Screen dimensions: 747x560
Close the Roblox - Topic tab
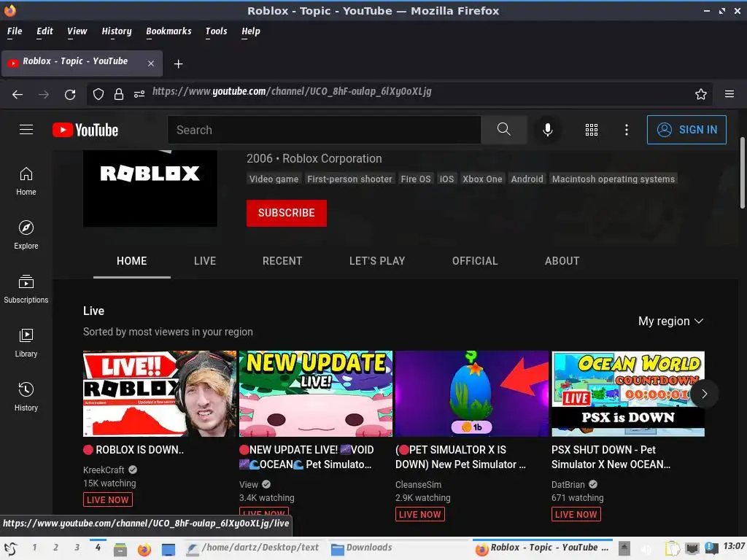tap(150, 63)
